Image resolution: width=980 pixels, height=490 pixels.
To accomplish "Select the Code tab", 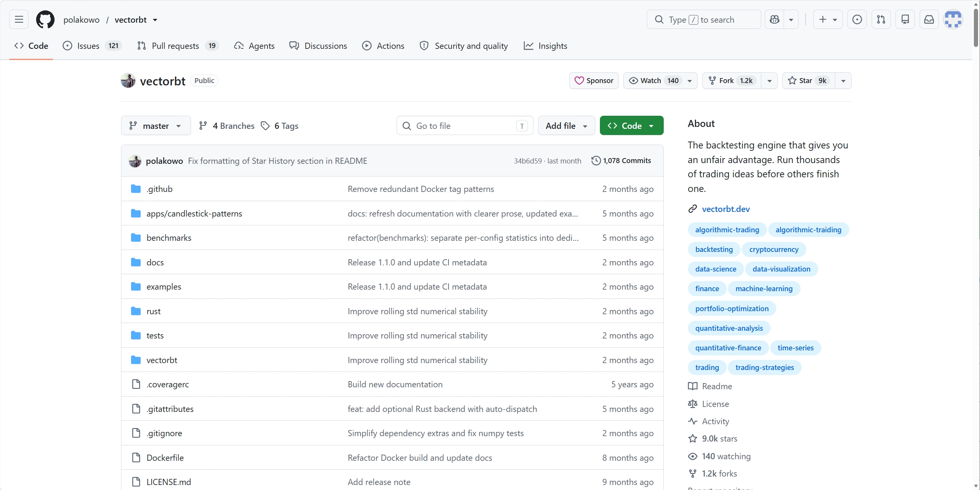I will click(31, 46).
